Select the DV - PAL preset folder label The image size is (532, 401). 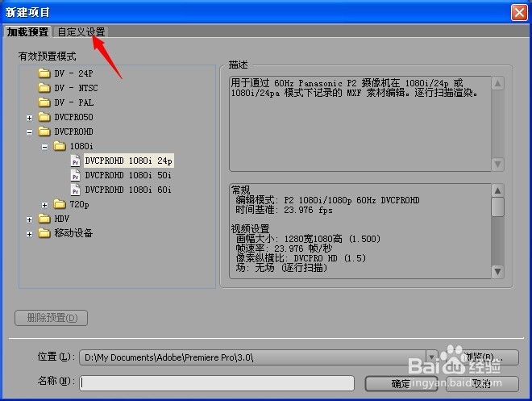[73, 102]
